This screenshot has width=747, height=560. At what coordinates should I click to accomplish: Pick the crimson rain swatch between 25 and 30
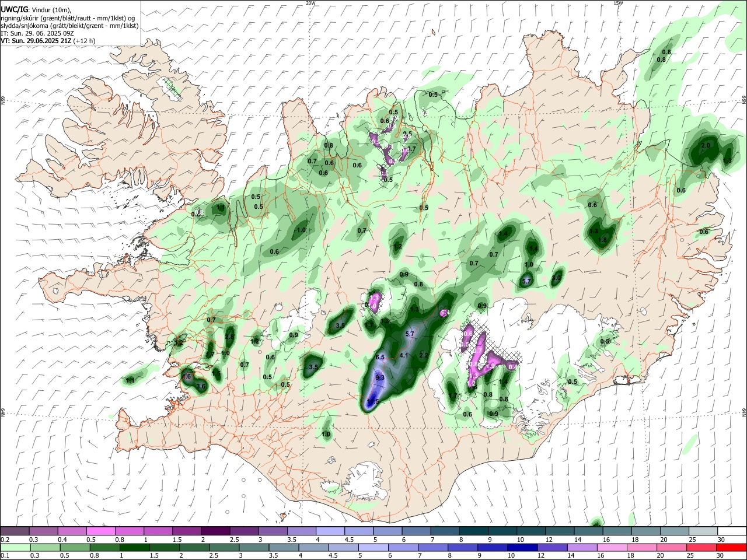click(701, 547)
